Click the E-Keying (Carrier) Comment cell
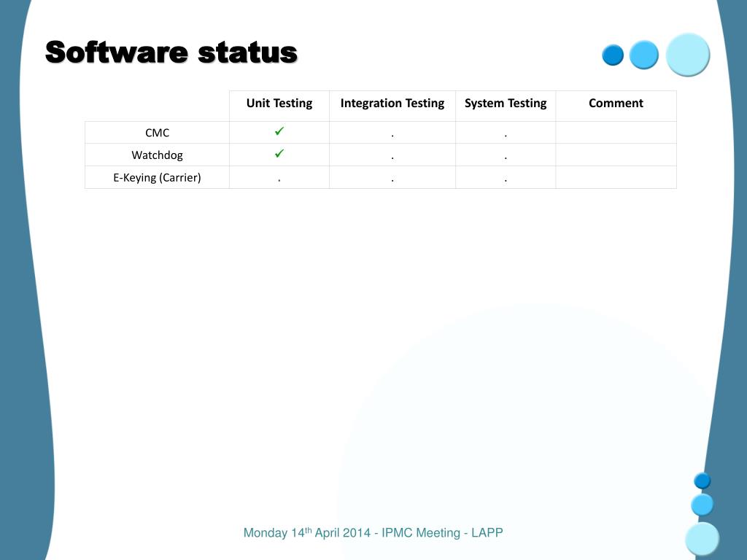This screenshot has height=560, width=747. pos(616,177)
